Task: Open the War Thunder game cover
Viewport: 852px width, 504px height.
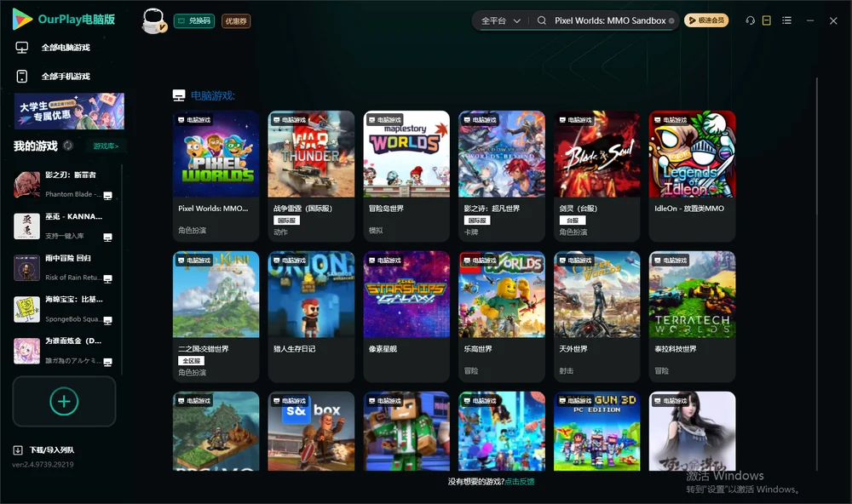Action: [x=311, y=154]
